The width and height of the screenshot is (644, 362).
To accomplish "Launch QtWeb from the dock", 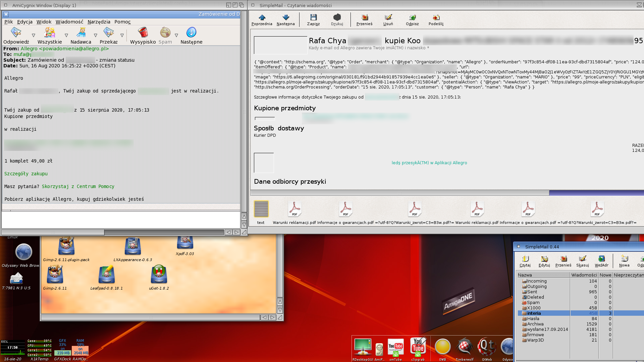I will click(487, 347).
